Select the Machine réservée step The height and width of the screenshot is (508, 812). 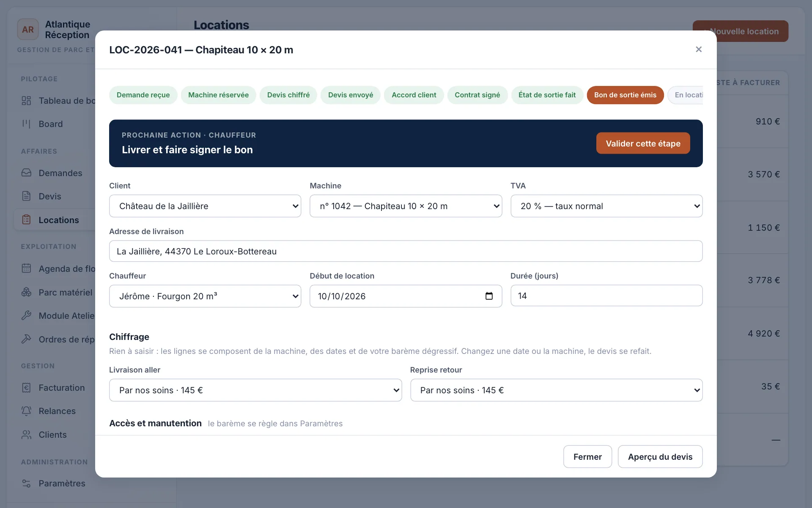[218, 95]
